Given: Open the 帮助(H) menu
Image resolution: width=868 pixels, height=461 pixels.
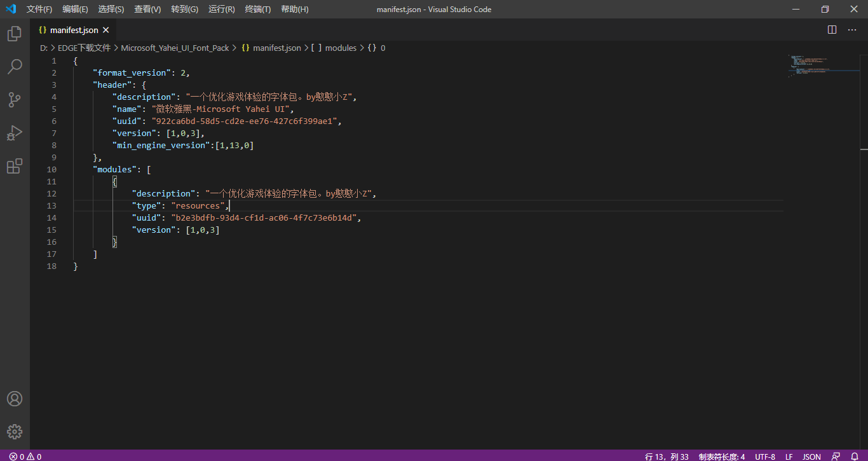Looking at the screenshot, I should [x=294, y=9].
